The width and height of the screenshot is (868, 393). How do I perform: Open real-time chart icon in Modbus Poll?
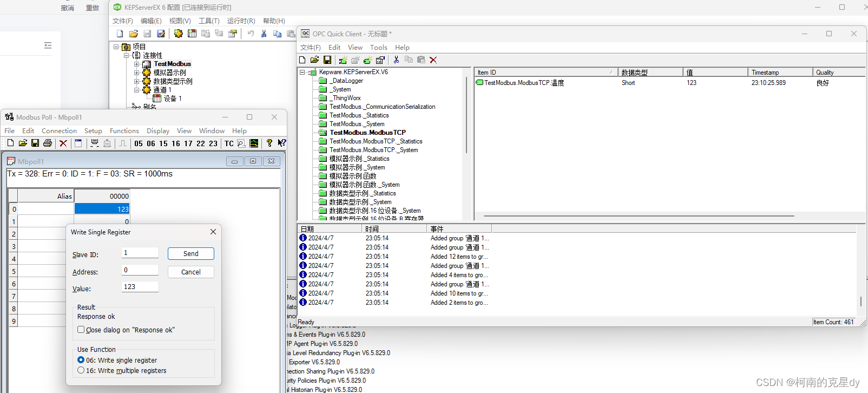tap(254, 143)
